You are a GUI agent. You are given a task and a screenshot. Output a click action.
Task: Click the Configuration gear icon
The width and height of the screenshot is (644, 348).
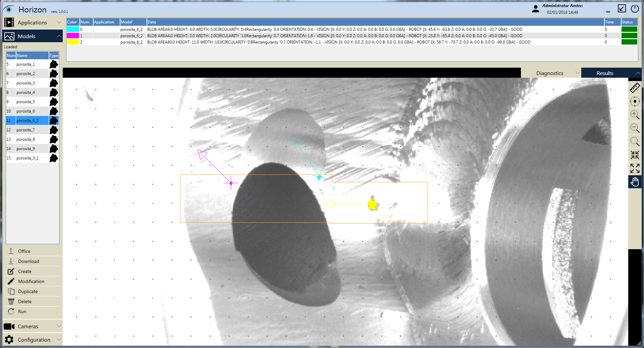(x=9, y=340)
